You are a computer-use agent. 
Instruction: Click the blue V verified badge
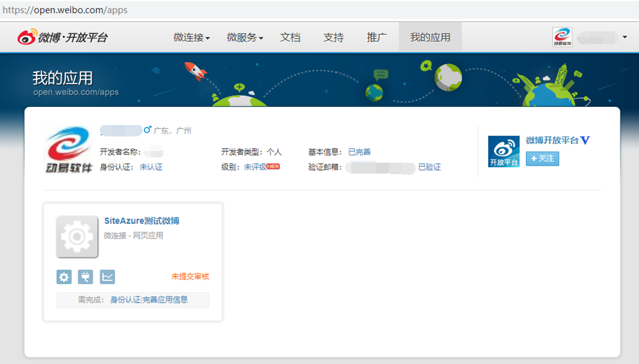coord(585,140)
